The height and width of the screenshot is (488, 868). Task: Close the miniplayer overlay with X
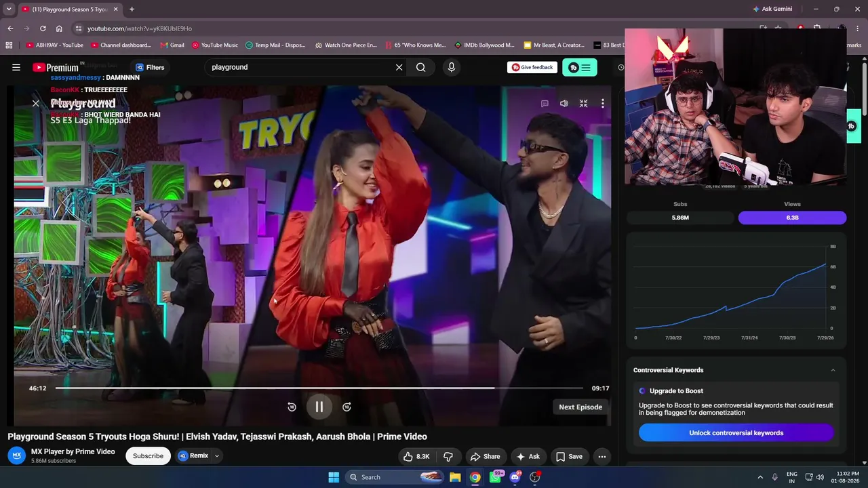tap(36, 104)
